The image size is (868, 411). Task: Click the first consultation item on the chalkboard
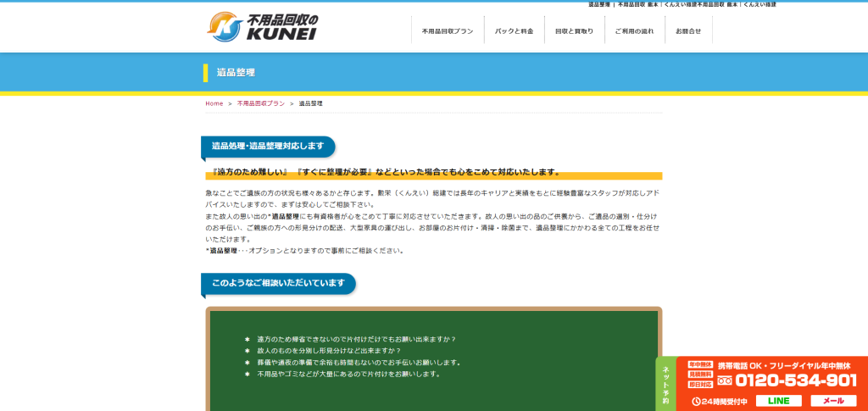(356, 339)
